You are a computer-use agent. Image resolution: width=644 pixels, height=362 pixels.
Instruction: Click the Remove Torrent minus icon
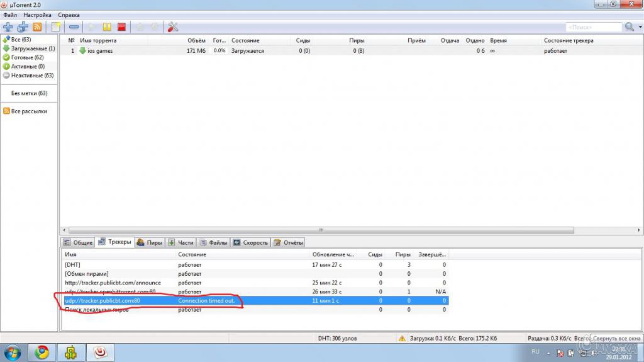pos(74,27)
